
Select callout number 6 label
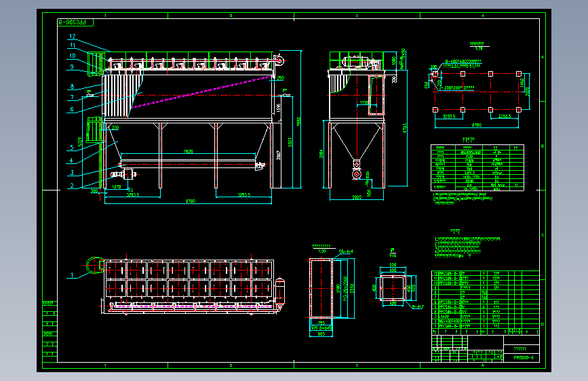pyautogui.click(x=72, y=110)
